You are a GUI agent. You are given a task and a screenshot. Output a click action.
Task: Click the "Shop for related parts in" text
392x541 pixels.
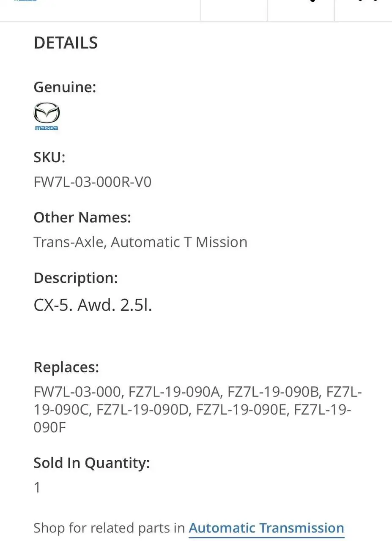[x=109, y=528]
